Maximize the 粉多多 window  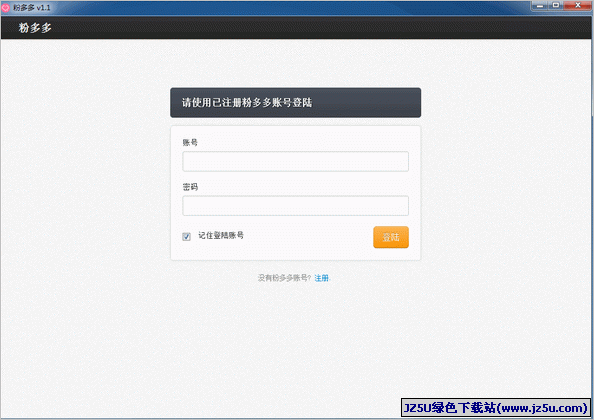click(x=556, y=6)
